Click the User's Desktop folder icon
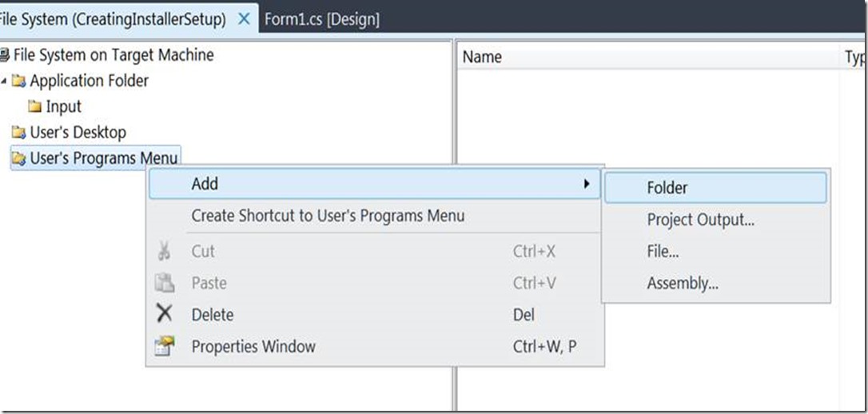Screen dimensions: 868x414 click(18, 133)
